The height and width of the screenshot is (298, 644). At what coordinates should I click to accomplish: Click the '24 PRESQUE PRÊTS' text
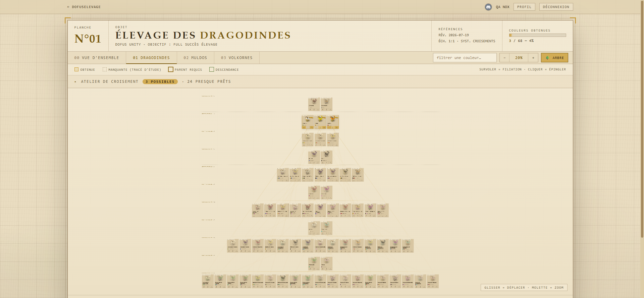209,81
